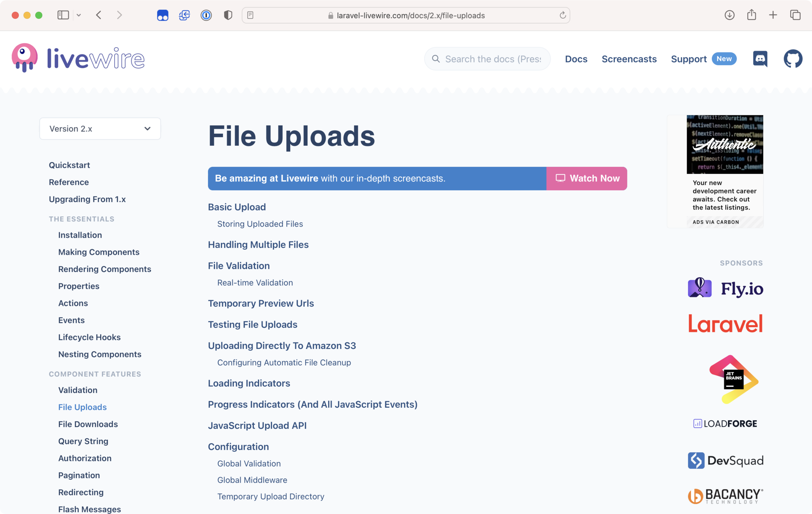Open tab overview icon
Screen dimensions: 812x514
point(795,15)
